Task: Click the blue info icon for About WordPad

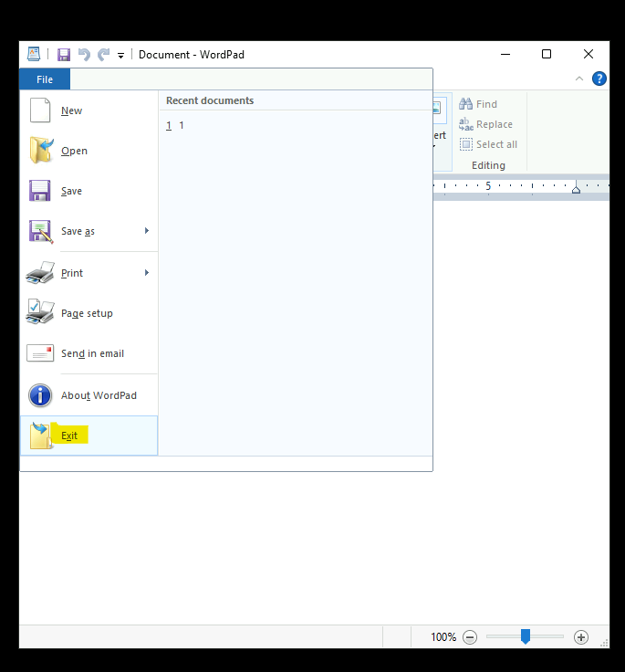Action: (x=40, y=395)
